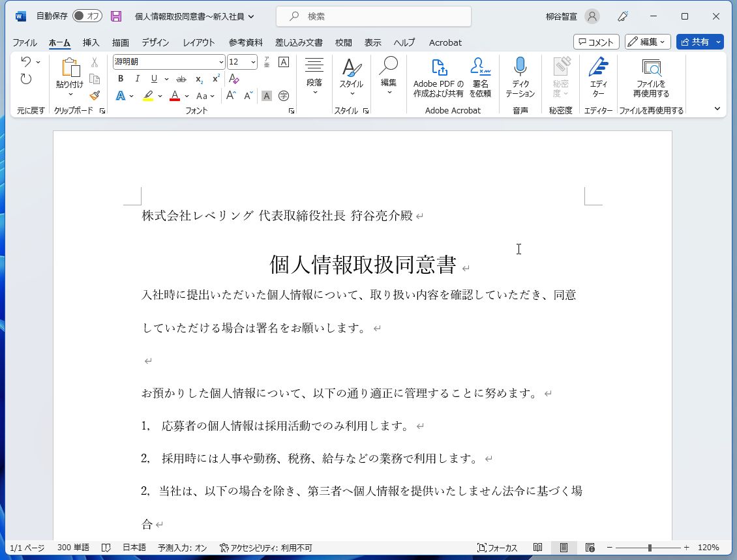The image size is (737, 560).
Task: Click the コメント button
Action: click(x=595, y=42)
